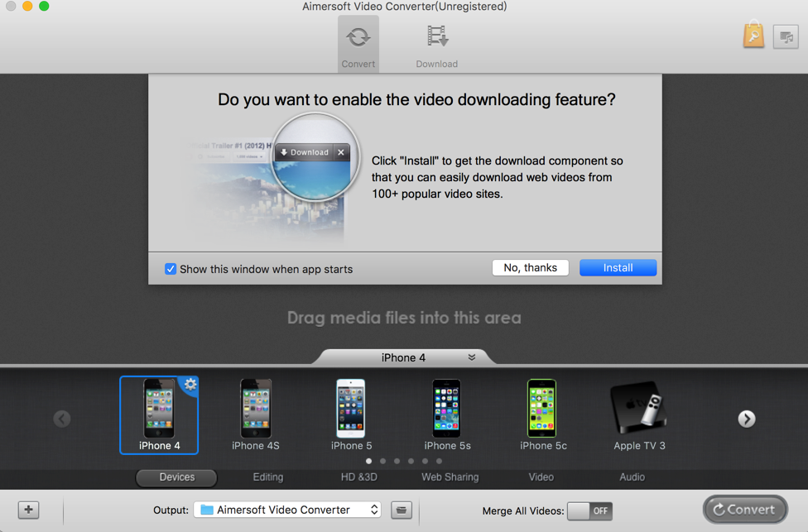The width and height of the screenshot is (808, 532).
Task: Open the Output folder dropdown
Action: (287, 510)
